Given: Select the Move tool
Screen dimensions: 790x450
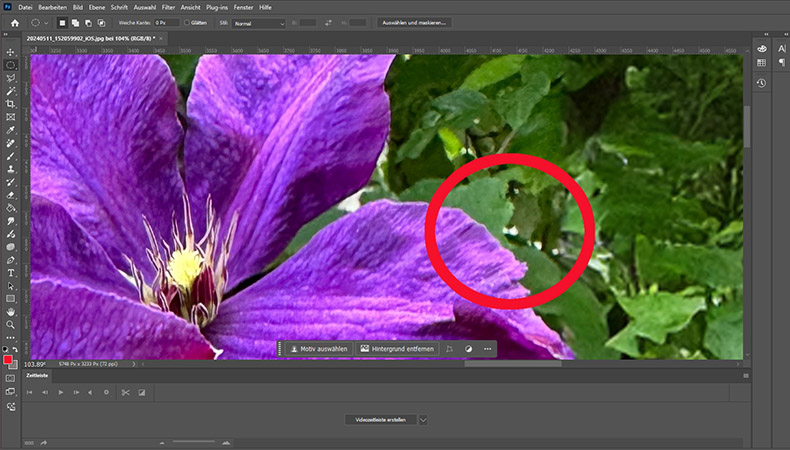Looking at the screenshot, I should click(11, 52).
